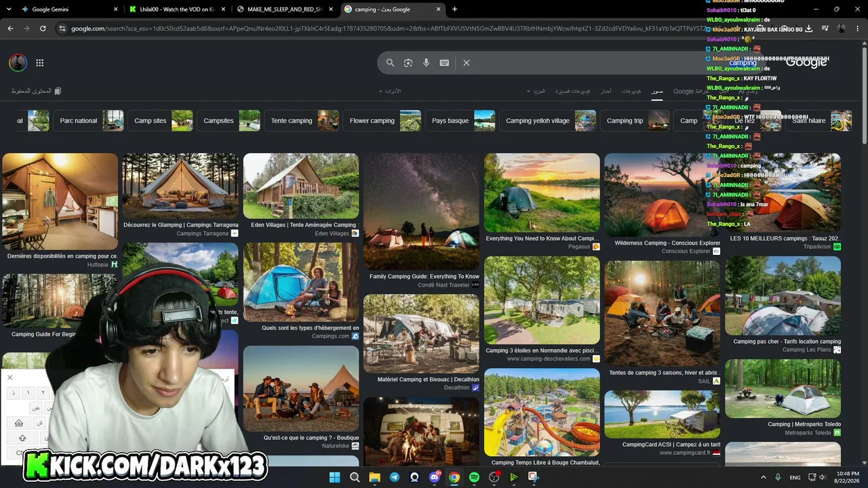Screen dimensions: 868x488
Task: Click the ENG language indicator in the taskbar
Action: click(795, 477)
